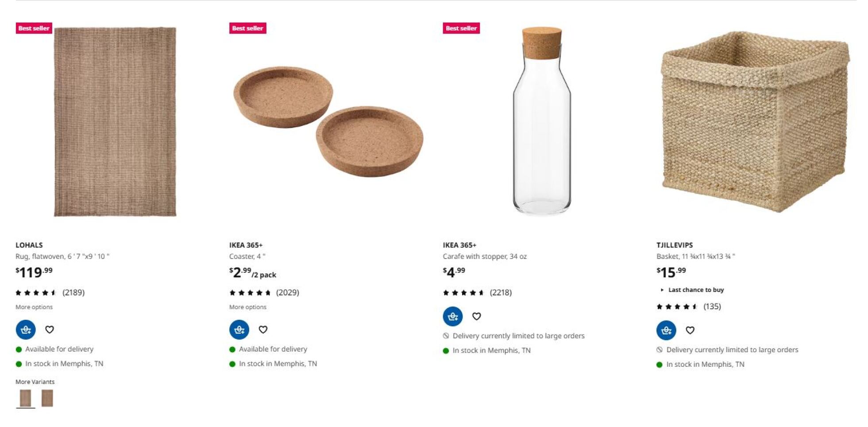Add LOHALS rug to shopping cart
Screen dimensions: 868x427
pyautogui.click(x=26, y=330)
